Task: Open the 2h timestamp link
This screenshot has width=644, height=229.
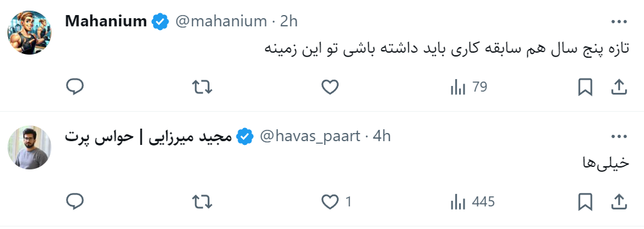Action: point(288,21)
